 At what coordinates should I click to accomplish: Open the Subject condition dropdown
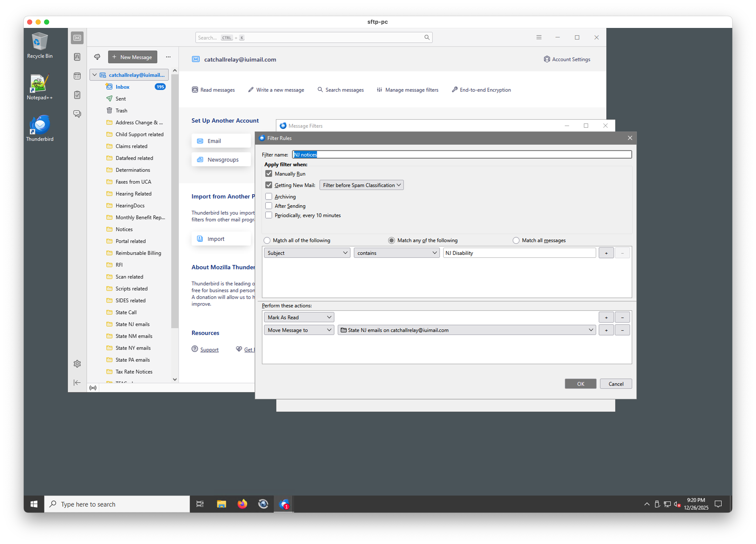pos(307,253)
